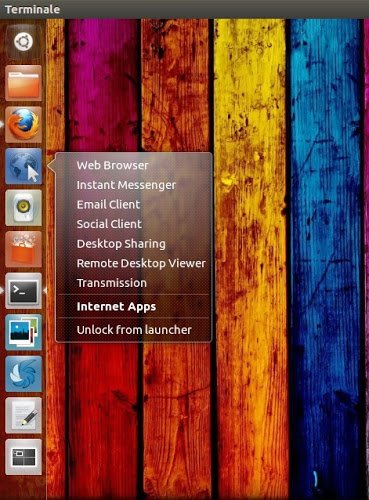The height and width of the screenshot is (500, 369).
Task: Launch the photo viewer pictures icon
Action: [x=23, y=332]
